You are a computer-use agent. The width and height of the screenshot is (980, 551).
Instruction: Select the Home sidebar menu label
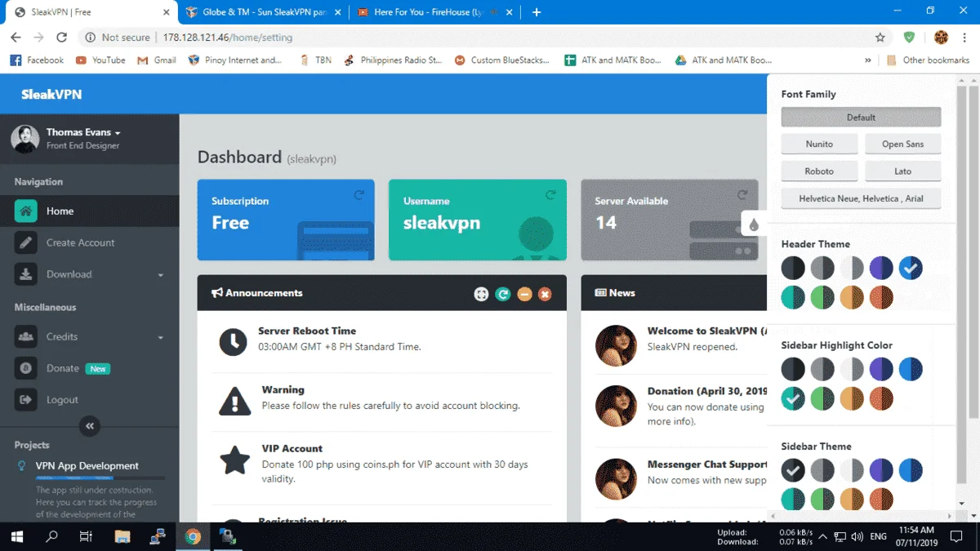[60, 211]
